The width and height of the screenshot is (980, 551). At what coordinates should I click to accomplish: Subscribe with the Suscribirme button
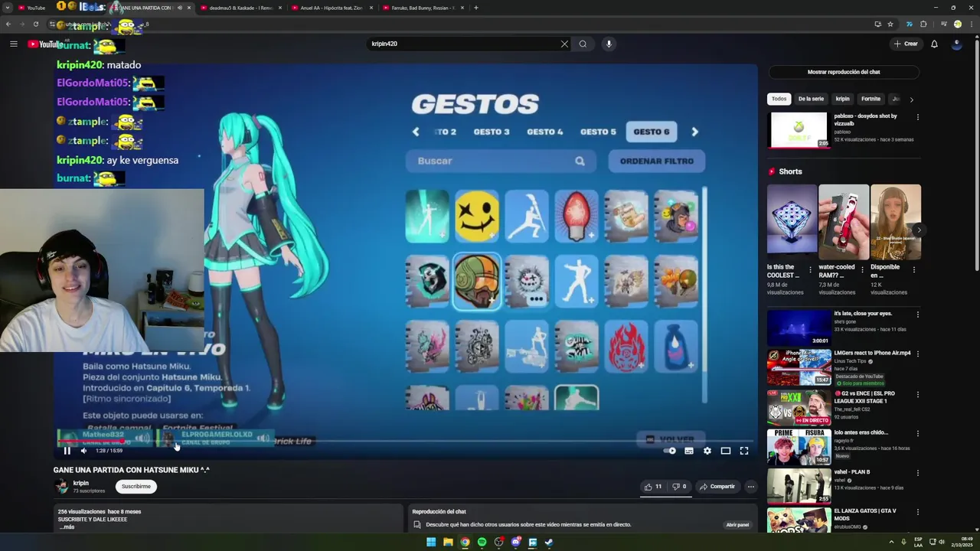pos(136,487)
